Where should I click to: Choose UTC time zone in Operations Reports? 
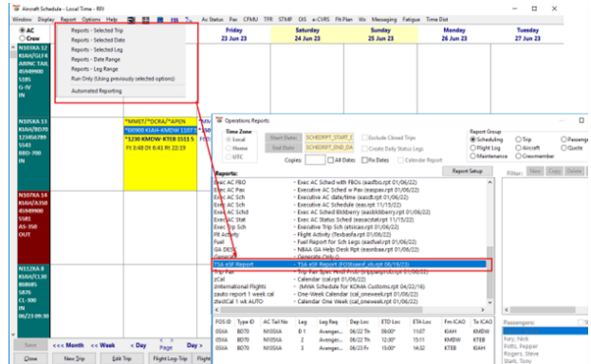pyautogui.click(x=229, y=156)
